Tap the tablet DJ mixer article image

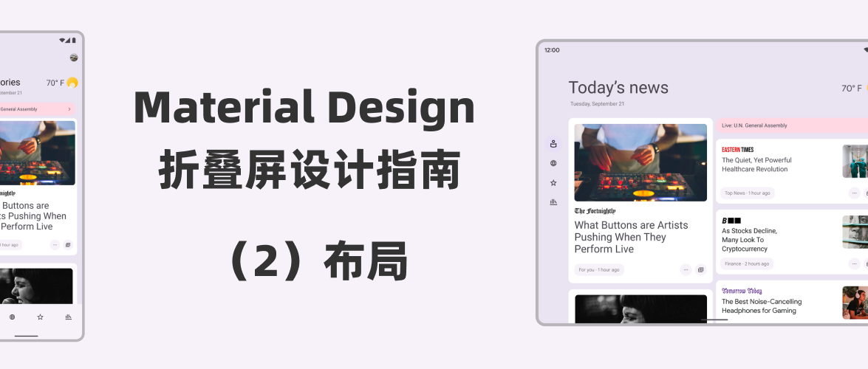click(640, 162)
